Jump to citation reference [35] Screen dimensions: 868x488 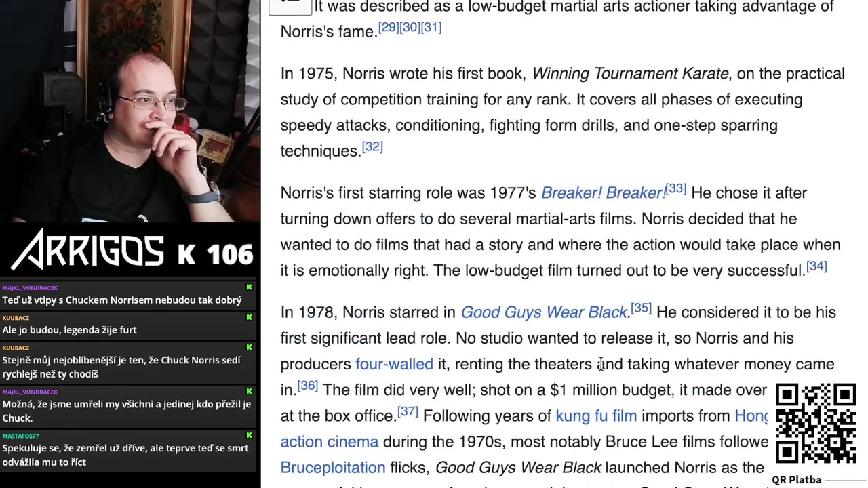coord(641,308)
